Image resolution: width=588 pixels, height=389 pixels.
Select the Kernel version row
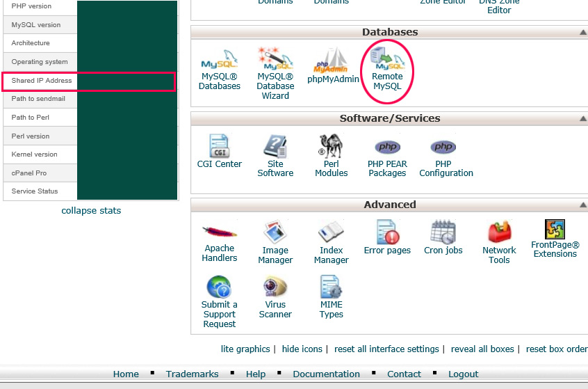pos(90,154)
